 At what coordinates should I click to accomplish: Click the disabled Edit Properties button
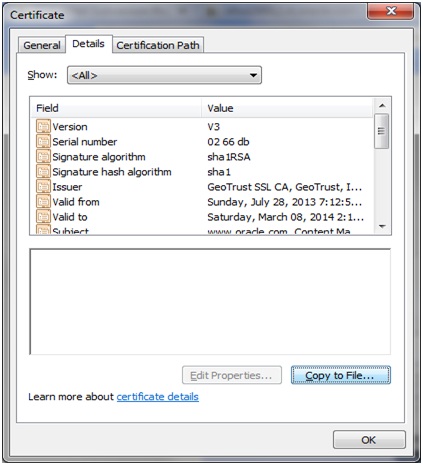click(x=232, y=375)
